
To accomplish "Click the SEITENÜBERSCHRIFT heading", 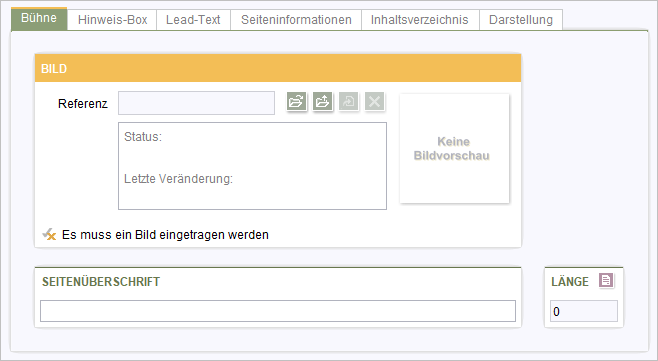I will coord(101,282).
